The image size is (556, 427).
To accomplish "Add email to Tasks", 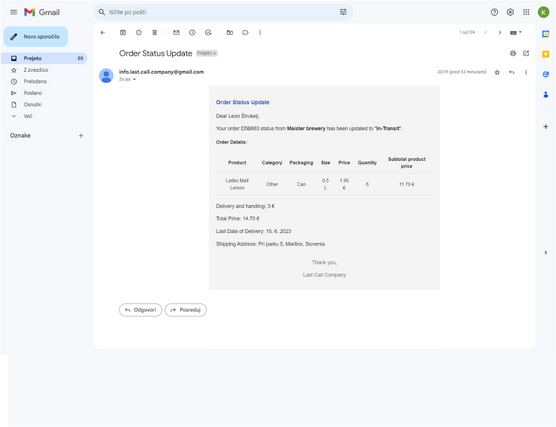I will pos(208,33).
